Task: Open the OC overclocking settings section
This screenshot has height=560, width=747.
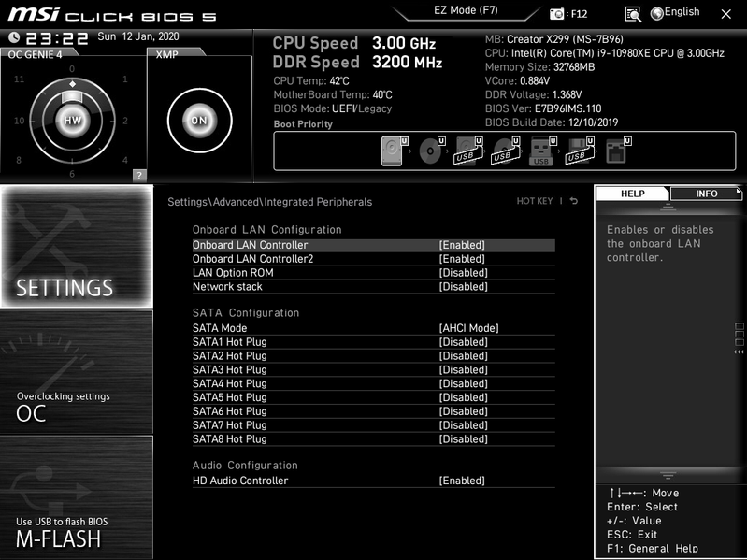Action: [77, 372]
